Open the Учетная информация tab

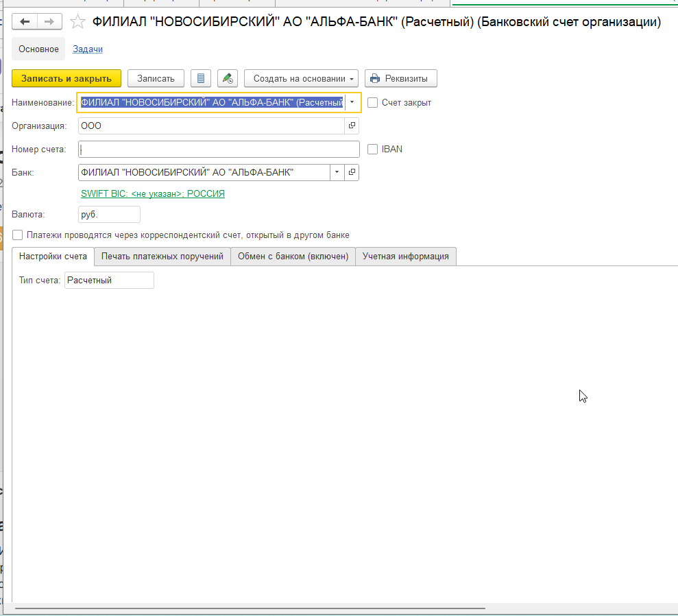406,256
